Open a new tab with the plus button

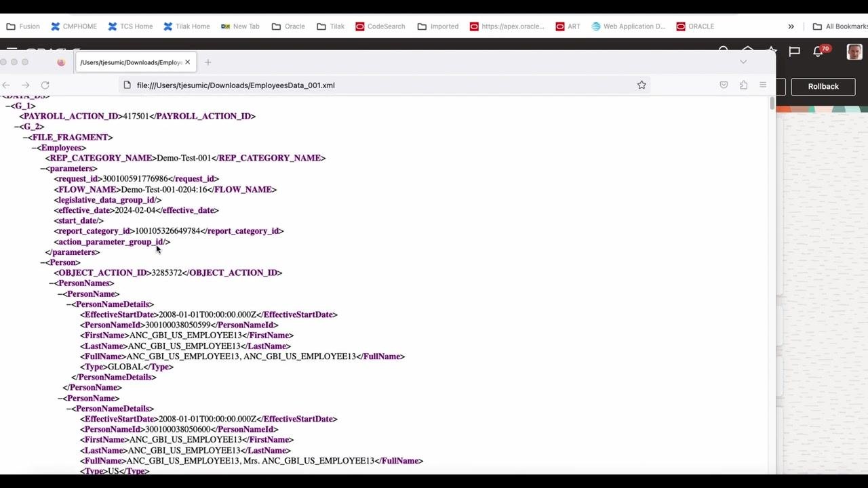click(x=208, y=62)
